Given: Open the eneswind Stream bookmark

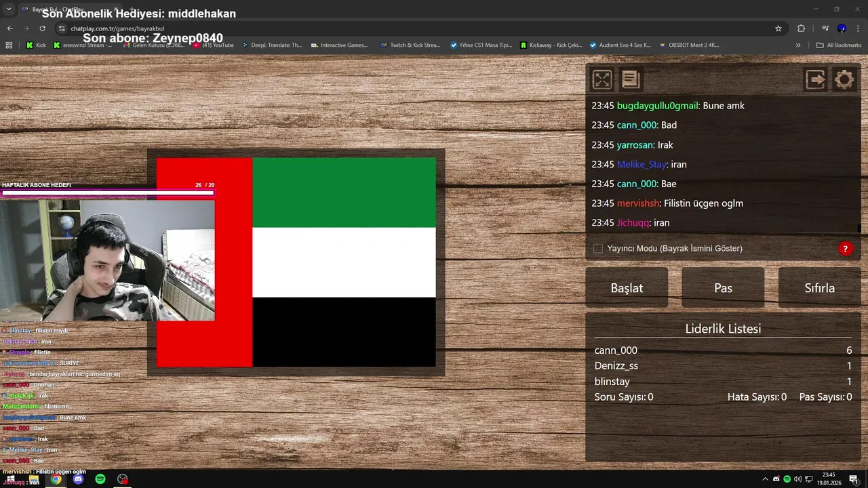Looking at the screenshot, I should point(83,45).
